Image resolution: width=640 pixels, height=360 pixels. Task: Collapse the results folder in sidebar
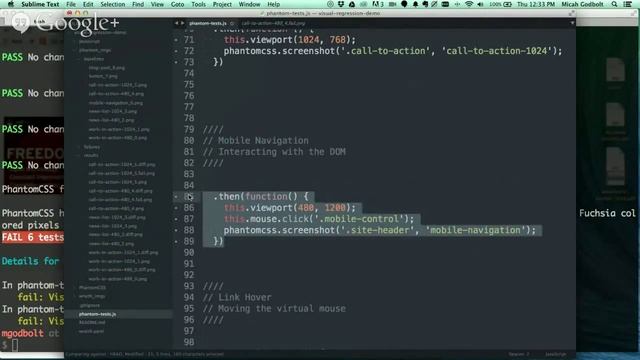point(78,156)
